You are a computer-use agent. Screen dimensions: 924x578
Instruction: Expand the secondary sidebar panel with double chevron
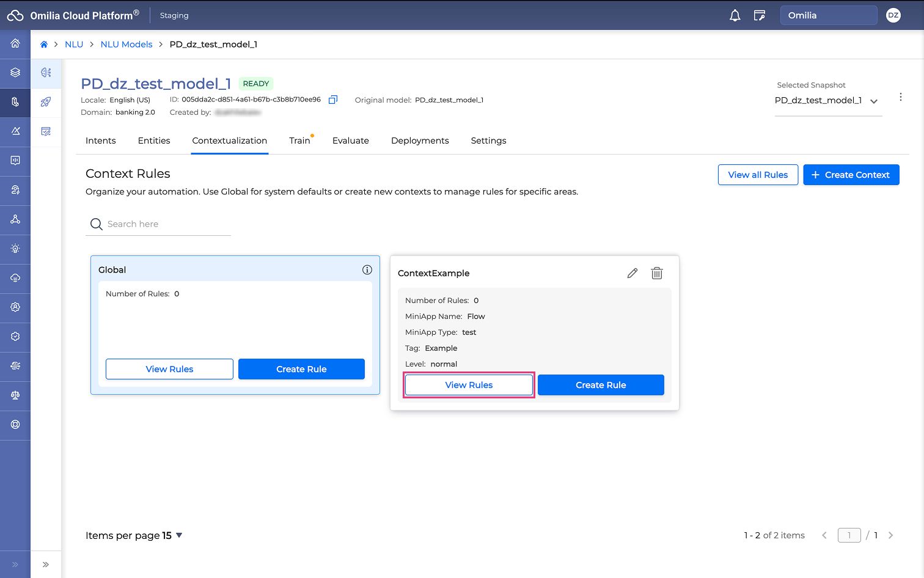point(46,565)
